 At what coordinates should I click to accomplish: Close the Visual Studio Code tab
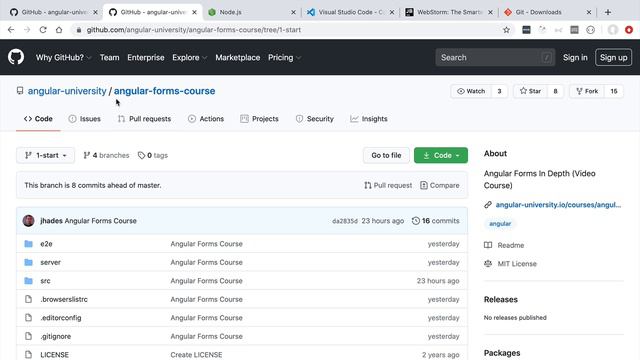[392, 12]
